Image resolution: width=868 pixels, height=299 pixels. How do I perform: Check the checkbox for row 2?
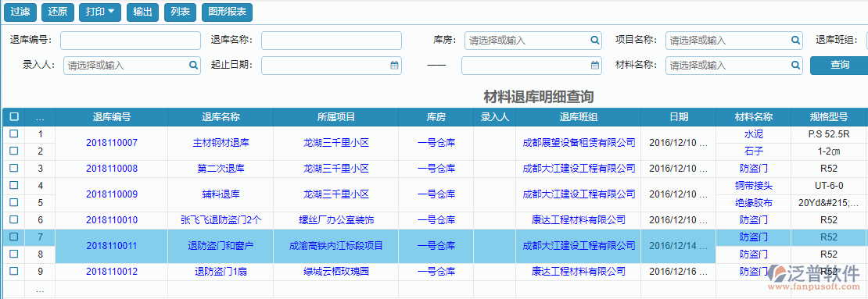(14, 151)
